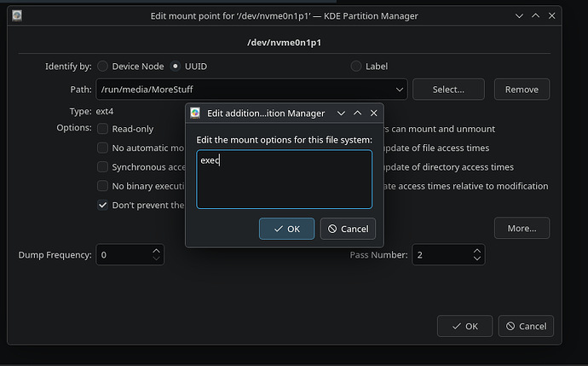Increase the Dump Frequency value
The image size is (588, 366).
[157, 250]
